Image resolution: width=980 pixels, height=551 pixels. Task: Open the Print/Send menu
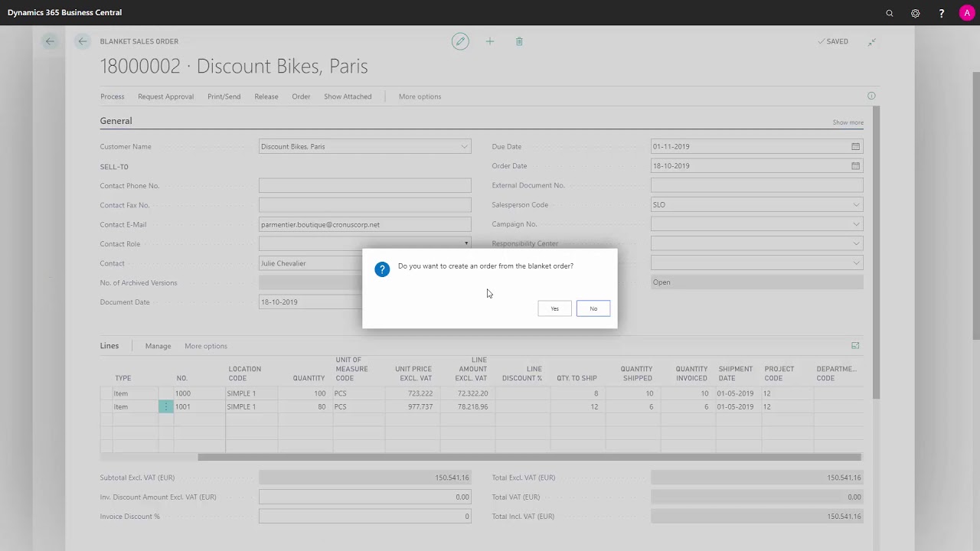[224, 96]
